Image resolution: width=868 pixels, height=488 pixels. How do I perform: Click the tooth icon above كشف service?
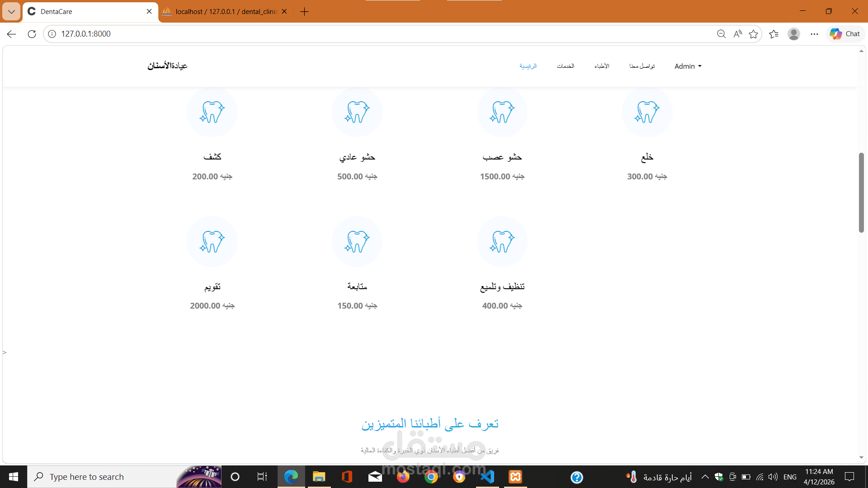coord(212,112)
